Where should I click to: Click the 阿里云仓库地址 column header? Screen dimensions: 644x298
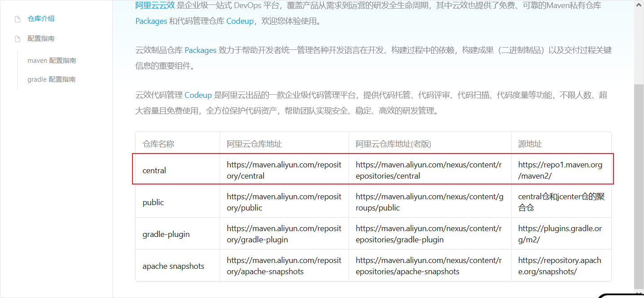[x=254, y=144]
